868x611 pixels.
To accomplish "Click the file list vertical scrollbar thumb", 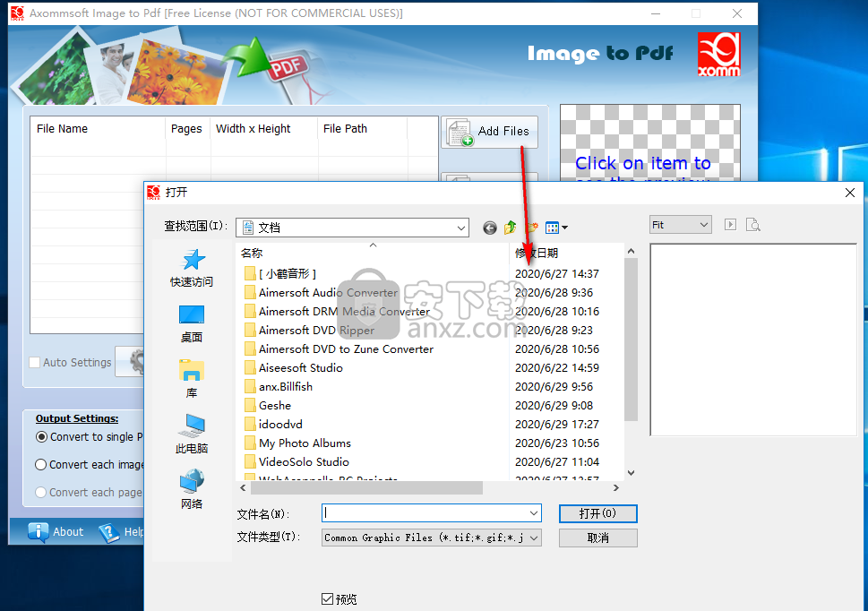I will 631,340.
